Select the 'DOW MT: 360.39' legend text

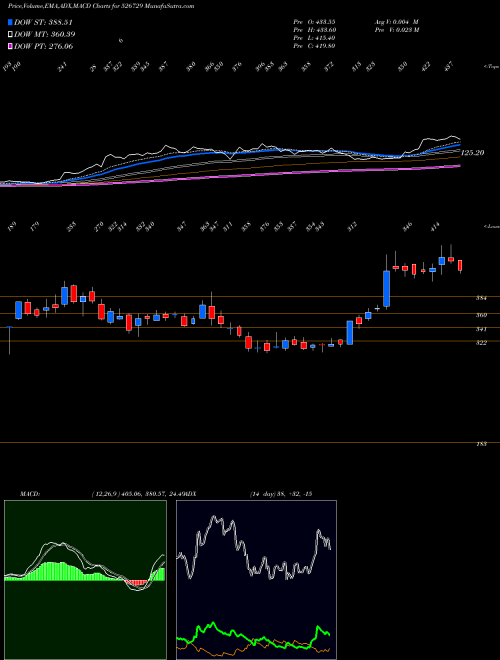point(45,34)
